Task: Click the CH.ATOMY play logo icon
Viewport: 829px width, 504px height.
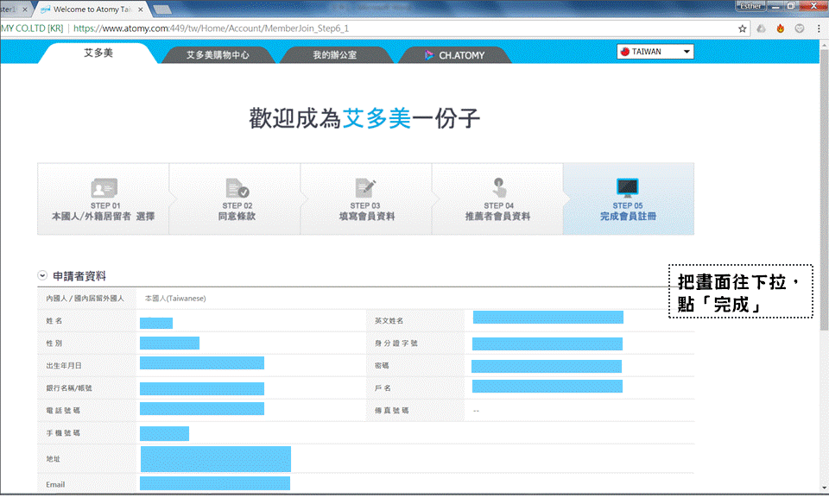Action: (429, 55)
